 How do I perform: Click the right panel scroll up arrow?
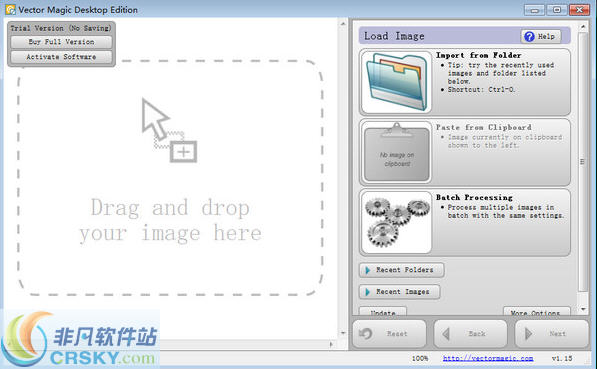[x=583, y=26]
